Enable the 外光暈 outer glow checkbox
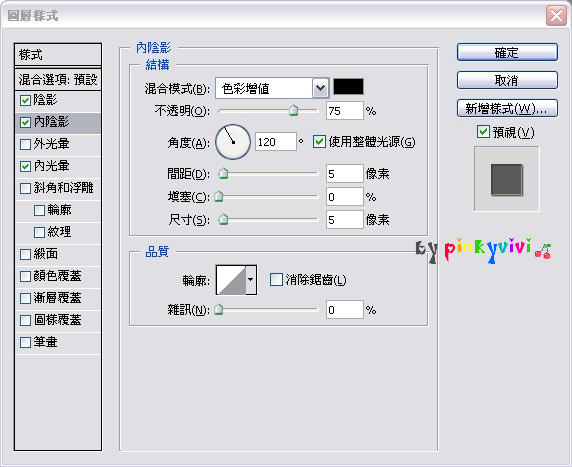Screen dimensions: 572x467 click(25, 144)
